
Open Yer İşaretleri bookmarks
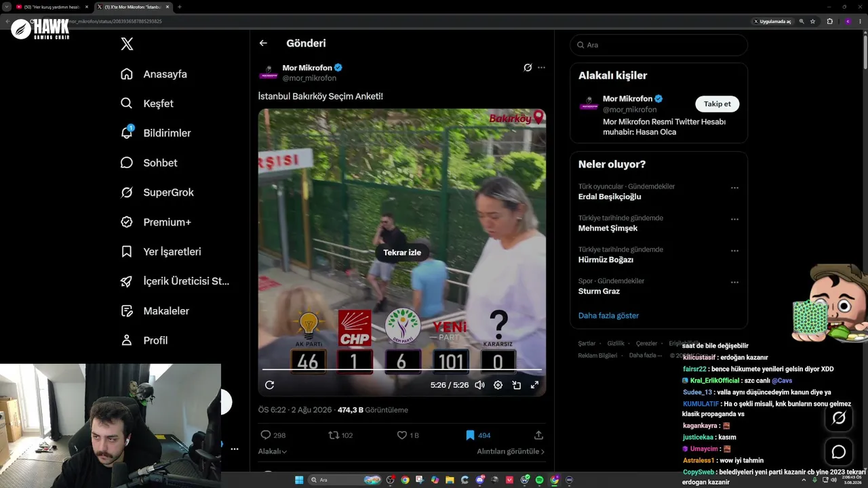(x=161, y=251)
